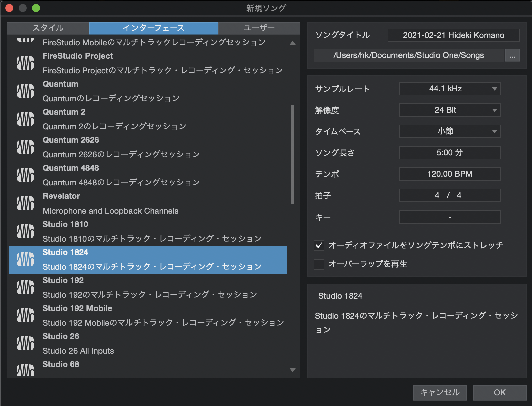
Task: Click the PreSonus icon beside Studio 1810
Action: (25, 231)
